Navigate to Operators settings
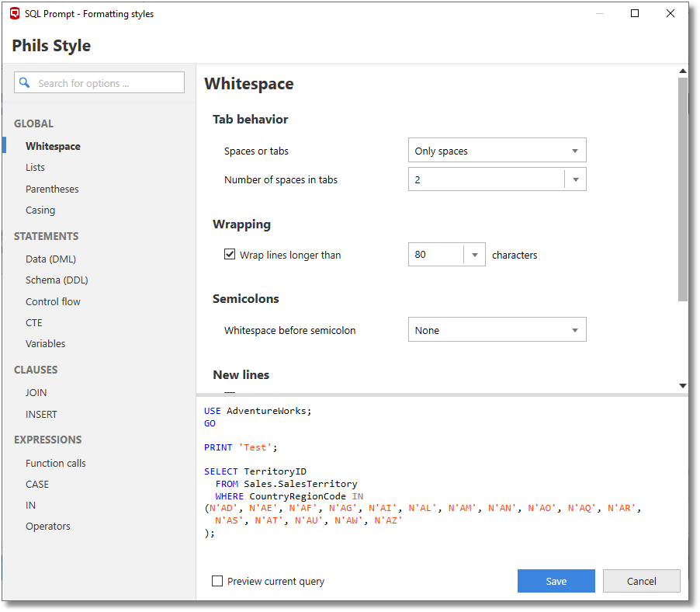Viewport: 700px width, 612px height. pyautogui.click(x=48, y=527)
